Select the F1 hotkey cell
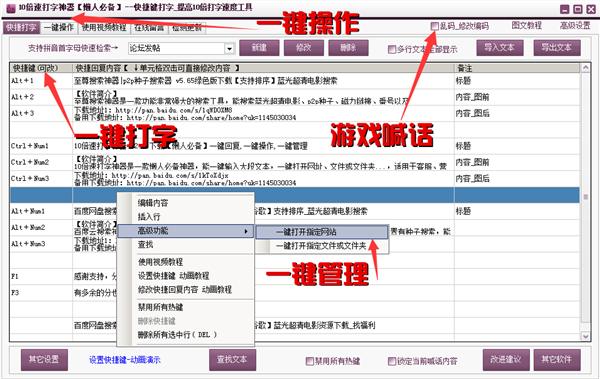 coord(41,276)
